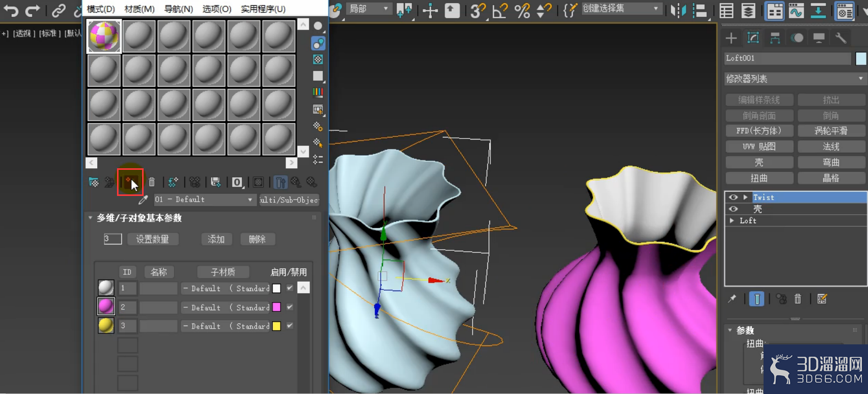
Task: Uncheck enable checkbox for sub-material 1
Action: pos(290,288)
